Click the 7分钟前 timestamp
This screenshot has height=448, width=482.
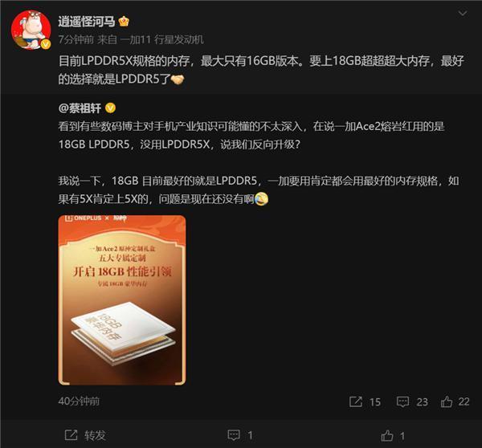click(x=76, y=39)
